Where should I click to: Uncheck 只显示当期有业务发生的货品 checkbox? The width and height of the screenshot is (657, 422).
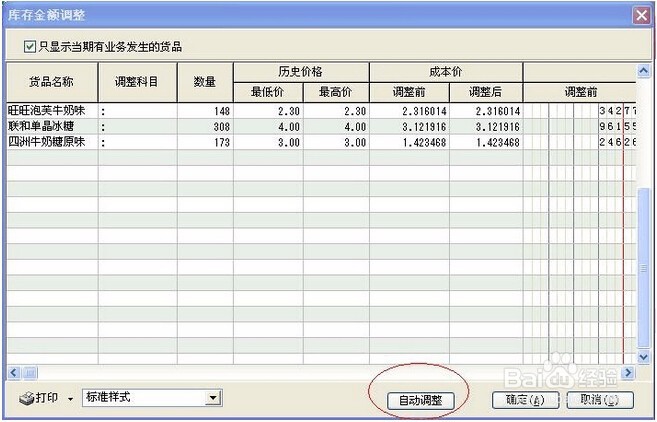30,47
